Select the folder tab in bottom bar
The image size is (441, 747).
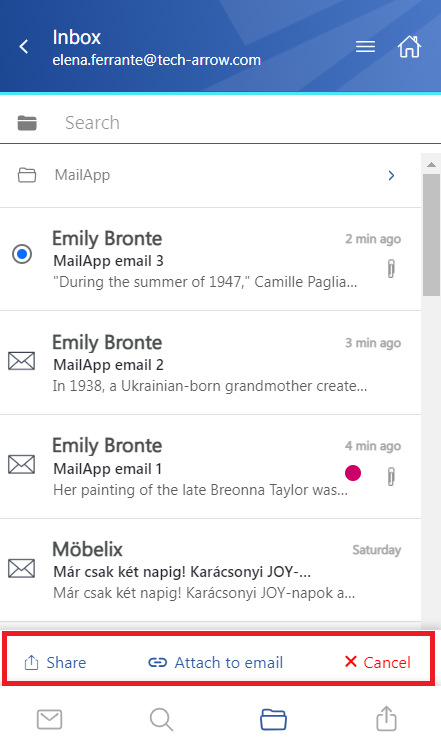[273, 719]
